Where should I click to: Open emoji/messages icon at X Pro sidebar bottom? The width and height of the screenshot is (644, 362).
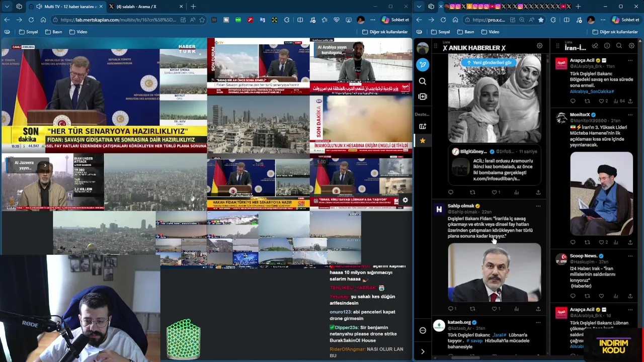click(423, 330)
